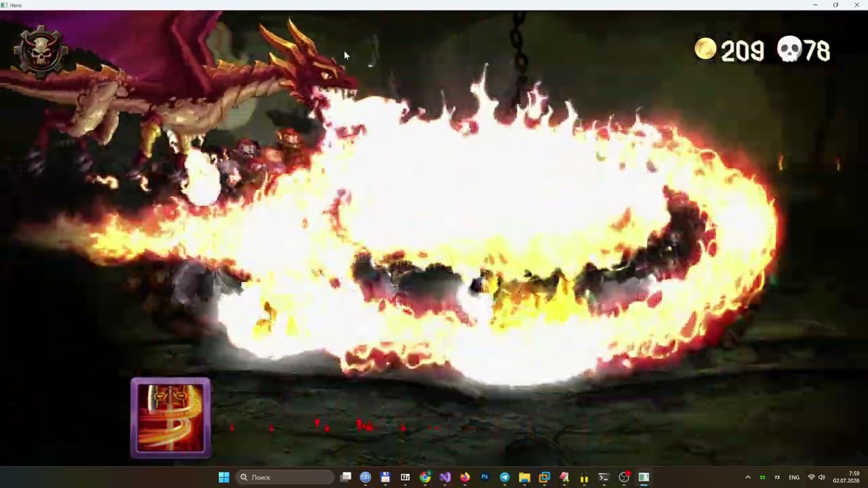Click the coin count 209
The width and height of the screenshot is (868, 488).
pyautogui.click(x=743, y=52)
